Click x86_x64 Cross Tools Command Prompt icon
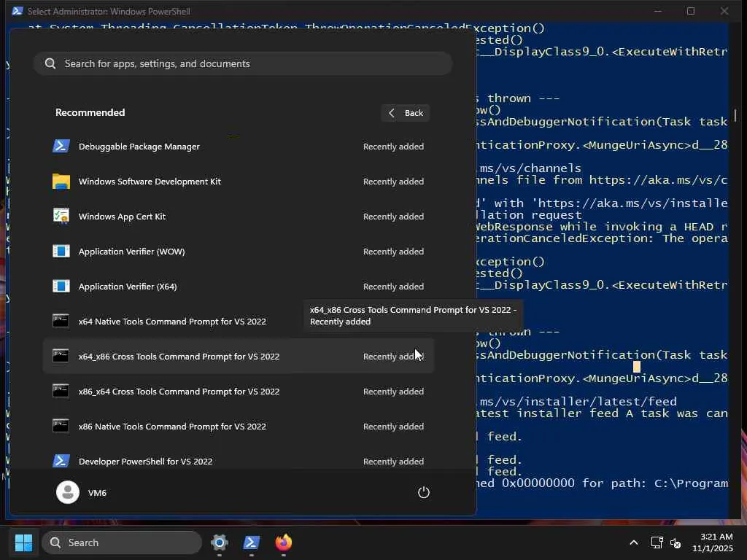The image size is (747, 560). (61, 391)
